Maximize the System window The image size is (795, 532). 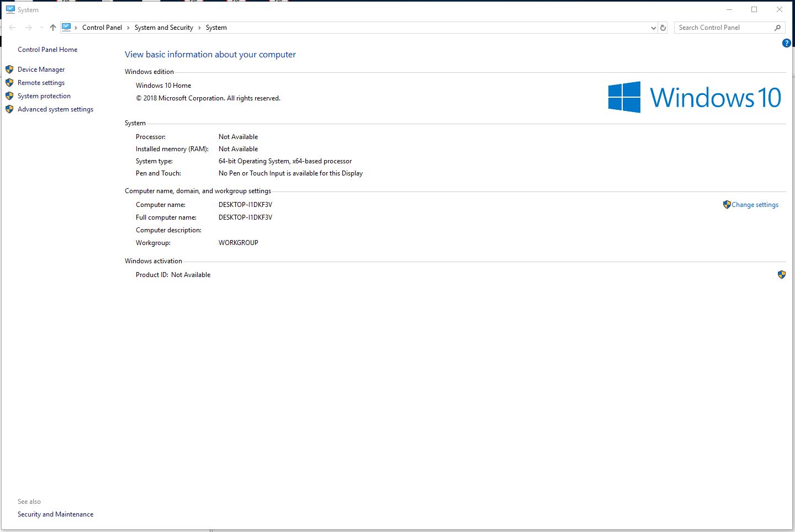[754, 9]
